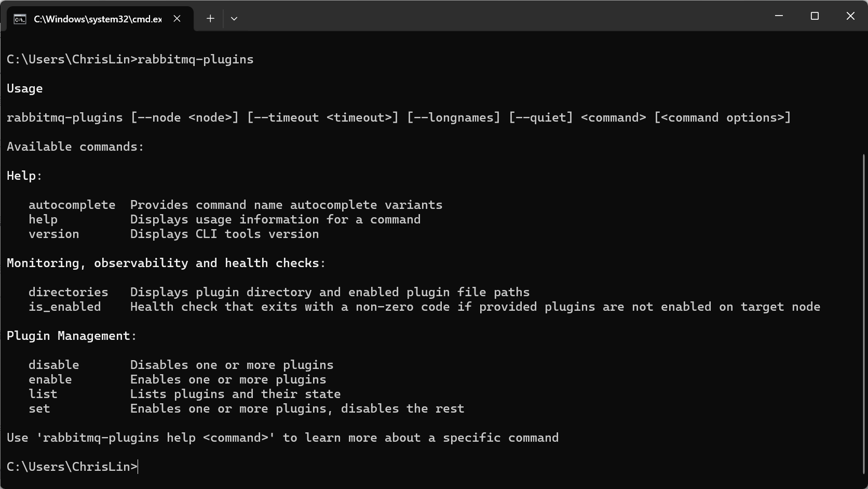
Task: Click the 'Available commands:' heading text
Action: coord(75,147)
